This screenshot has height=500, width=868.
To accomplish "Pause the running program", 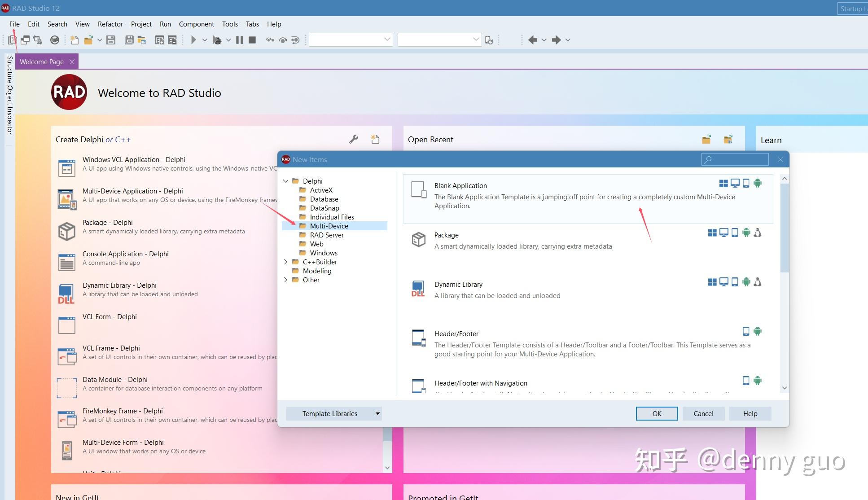I will [239, 40].
